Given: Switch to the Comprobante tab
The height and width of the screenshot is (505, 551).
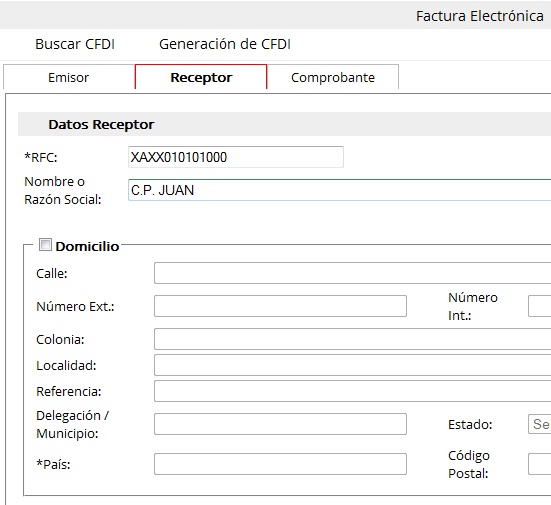Looking at the screenshot, I should pos(333,77).
